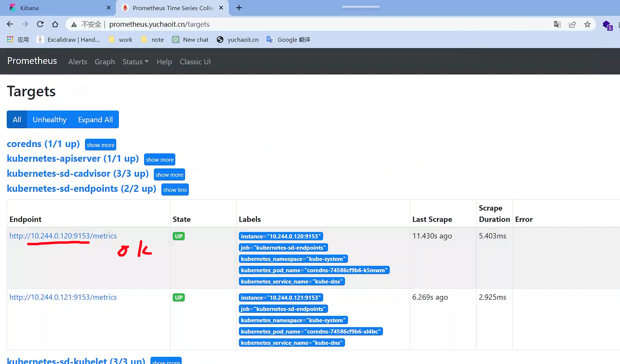Collapse kubernetes-sd-endpoints with show less

tap(175, 190)
